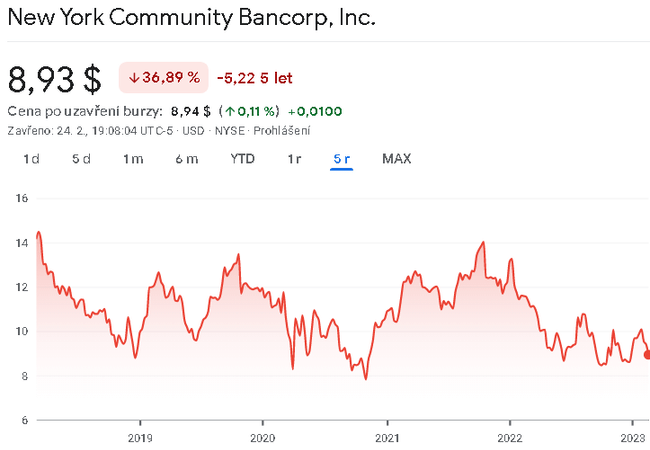Click the 2020 label on x-axis
This screenshot has width=650, height=450.
point(262,437)
